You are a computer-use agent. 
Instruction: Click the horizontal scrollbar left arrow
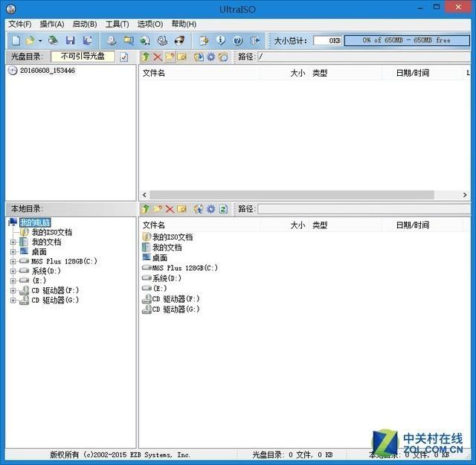pyautogui.click(x=144, y=195)
